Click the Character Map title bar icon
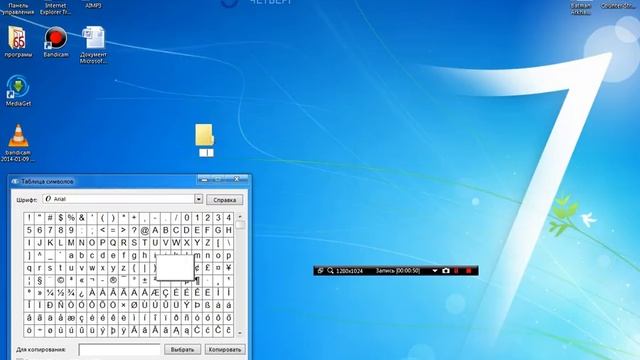This screenshot has height=360, width=640. click(x=15, y=181)
